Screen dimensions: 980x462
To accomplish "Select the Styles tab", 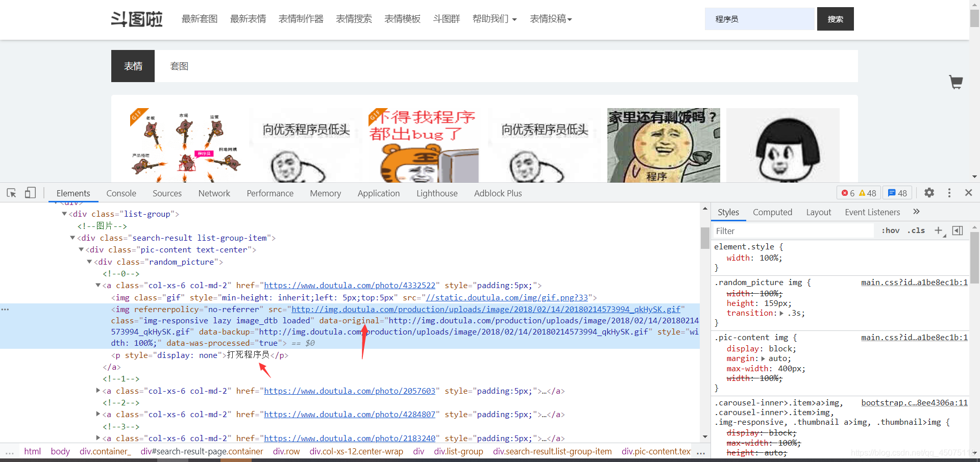I will (x=728, y=212).
